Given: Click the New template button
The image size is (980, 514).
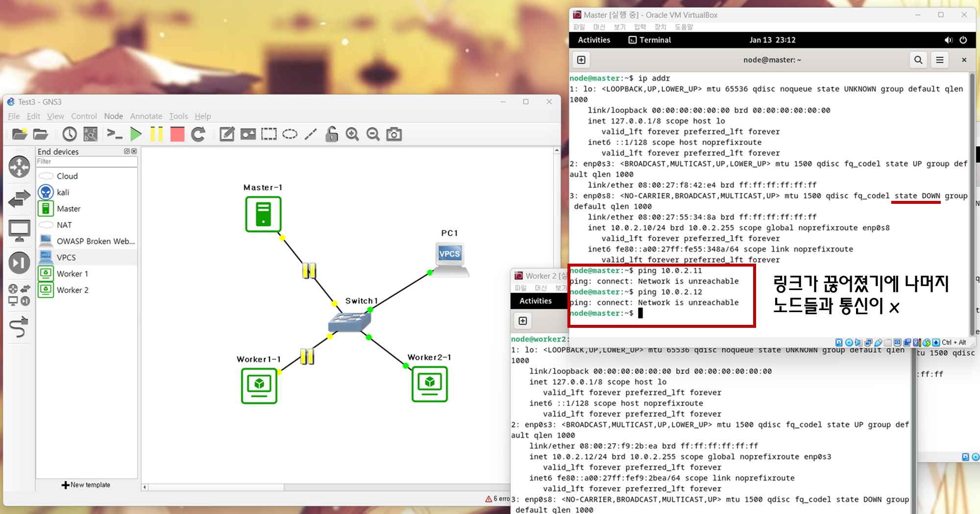Looking at the screenshot, I should point(86,485).
